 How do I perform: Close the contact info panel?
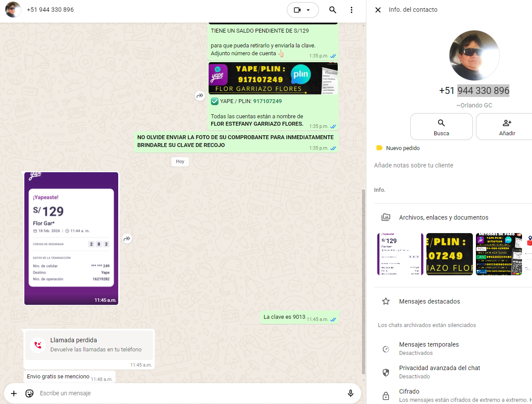point(378,10)
